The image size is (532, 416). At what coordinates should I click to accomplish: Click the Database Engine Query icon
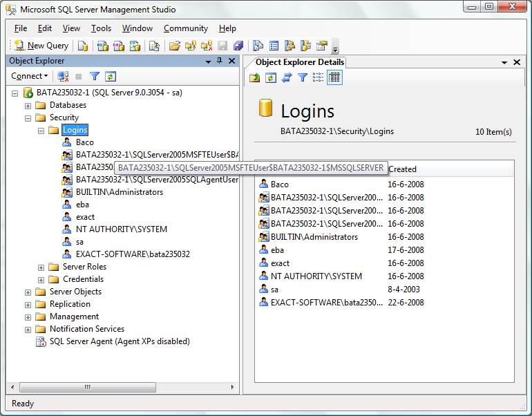(83, 46)
